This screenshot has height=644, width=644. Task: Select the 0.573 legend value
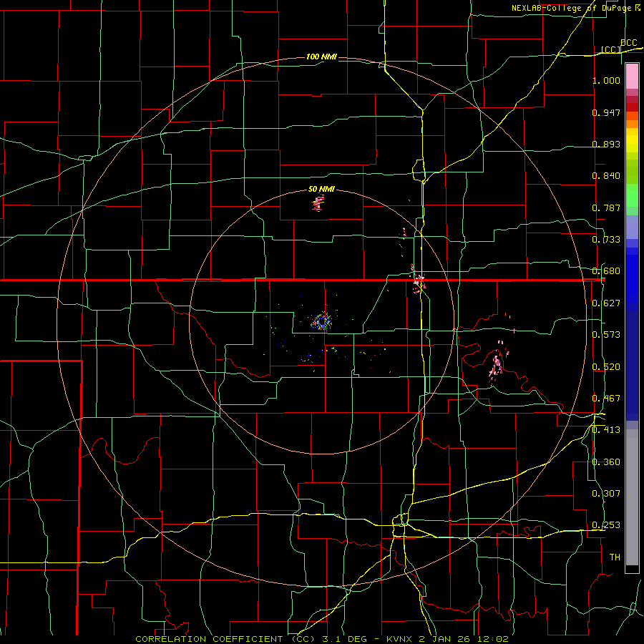pos(606,335)
